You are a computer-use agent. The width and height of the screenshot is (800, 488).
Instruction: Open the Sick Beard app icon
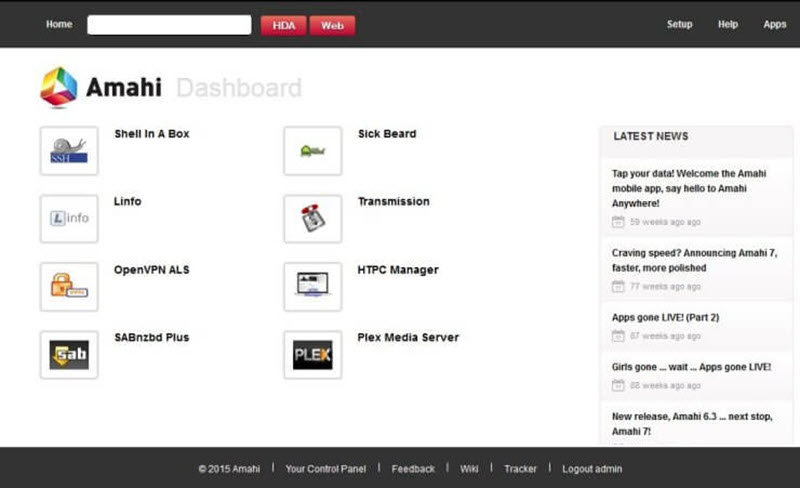[313, 151]
